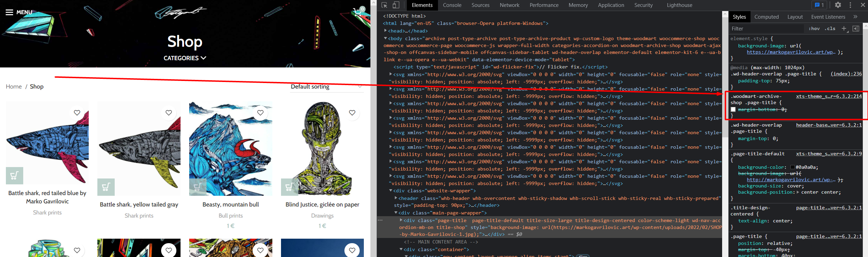Open the Drawings category link
868x257 pixels.
322,215
